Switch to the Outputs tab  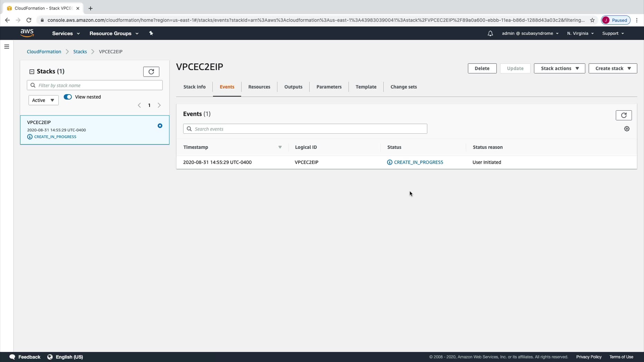point(293,87)
